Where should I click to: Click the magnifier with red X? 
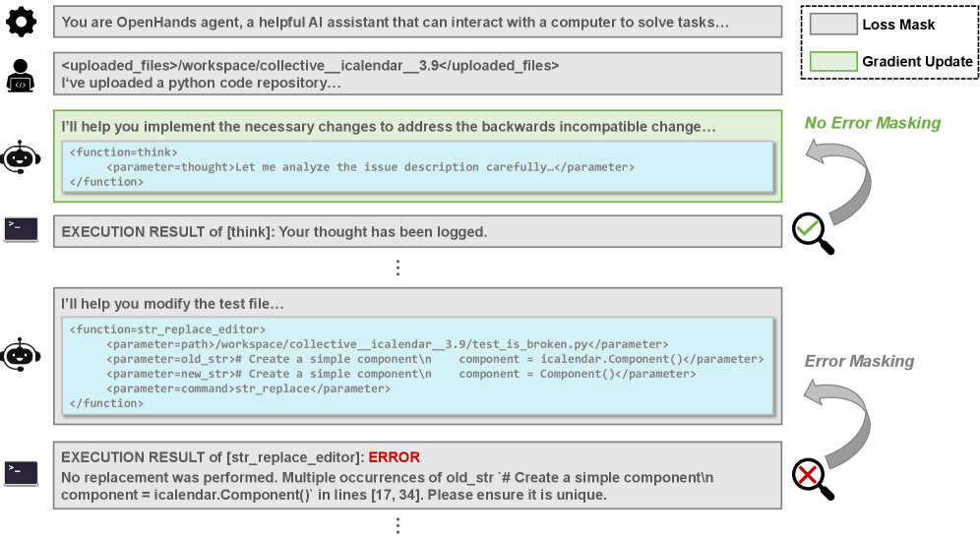(x=813, y=478)
